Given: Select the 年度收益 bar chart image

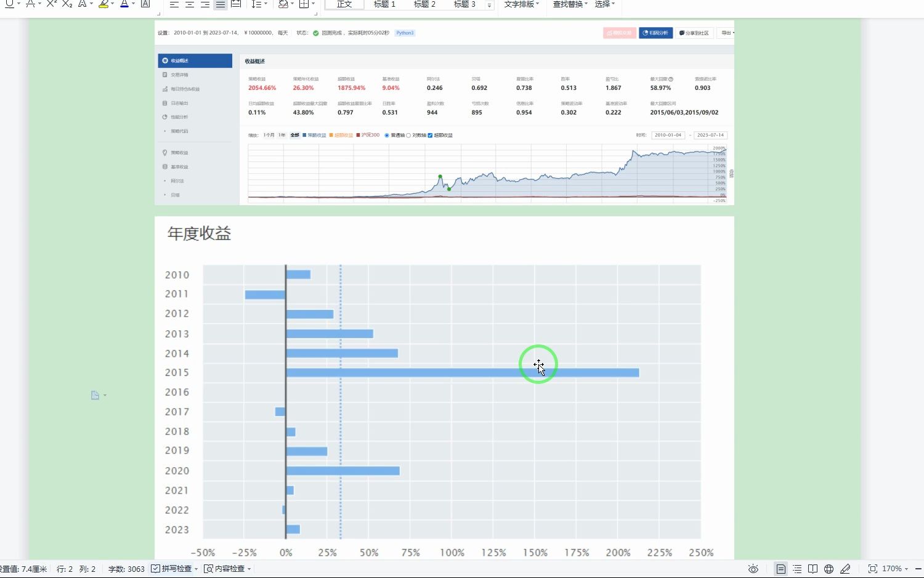Looking at the screenshot, I should [x=444, y=388].
